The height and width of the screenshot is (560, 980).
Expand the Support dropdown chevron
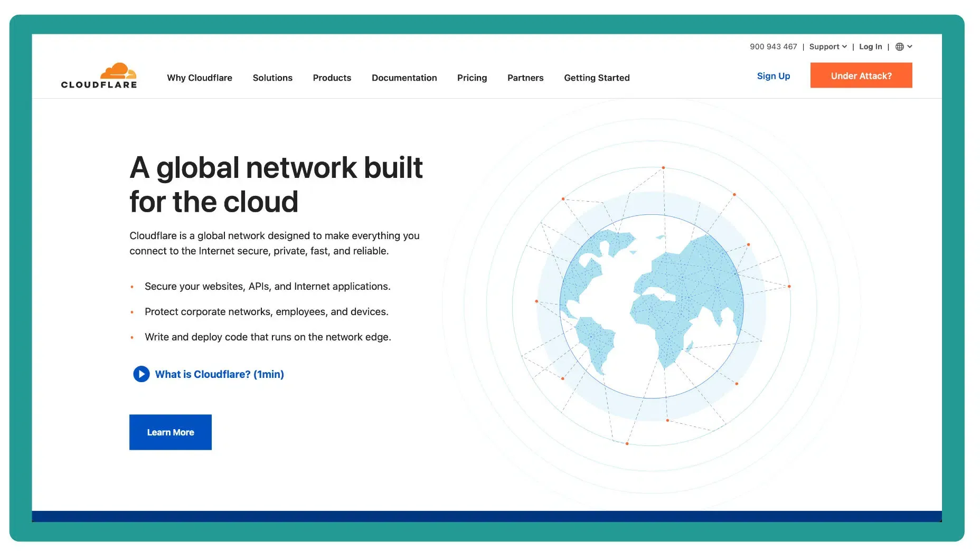pos(844,47)
